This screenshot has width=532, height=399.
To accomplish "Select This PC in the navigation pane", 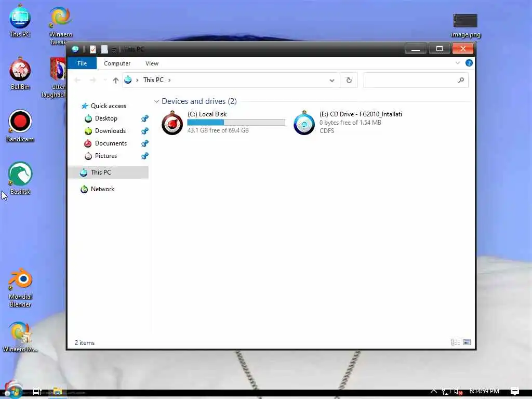I will [109, 172].
